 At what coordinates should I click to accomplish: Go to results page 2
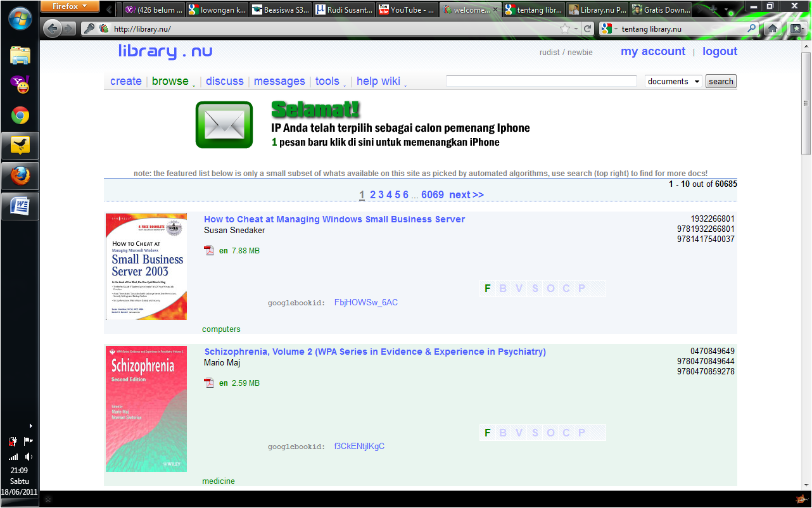pyautogui.click(x=373, y=194)
